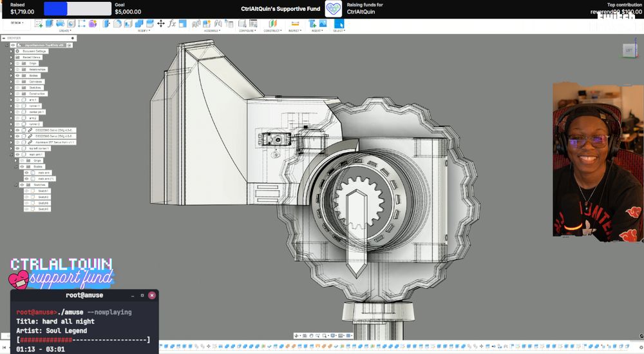644x354 pixels.
Task: Open the ASSEMBLE menu dropdown
Action: (211, 30)
